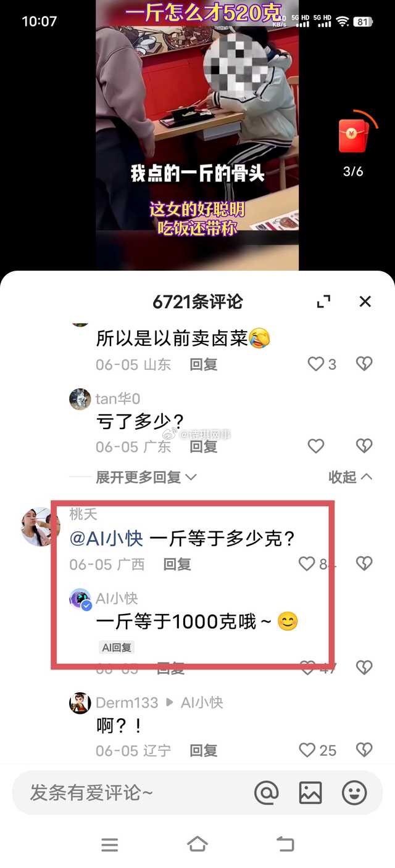The height and width of the screenshot is (868, 395).
Task: Open AI小快's verified avatar
Action: pyautogui.click(x=80, y=599)
